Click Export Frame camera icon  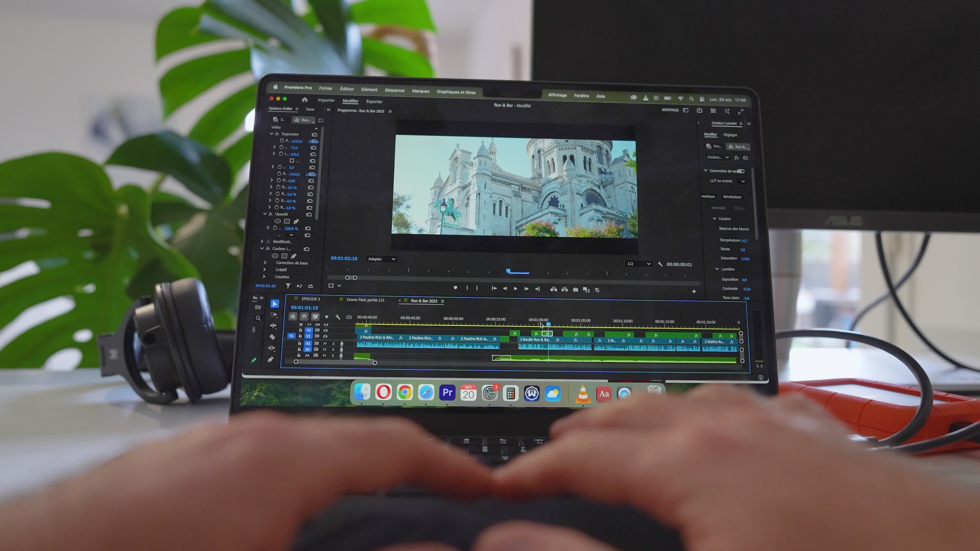pos(575,290)
